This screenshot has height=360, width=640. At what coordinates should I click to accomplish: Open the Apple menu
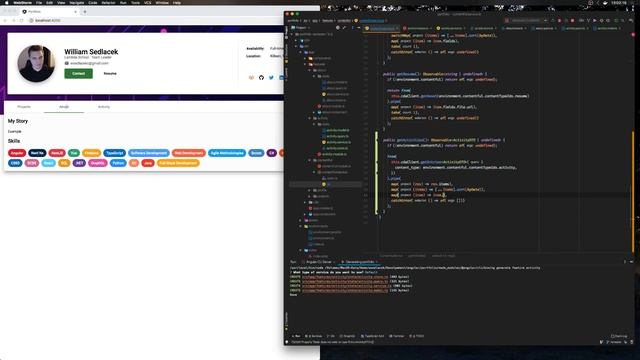coord(7,2)
